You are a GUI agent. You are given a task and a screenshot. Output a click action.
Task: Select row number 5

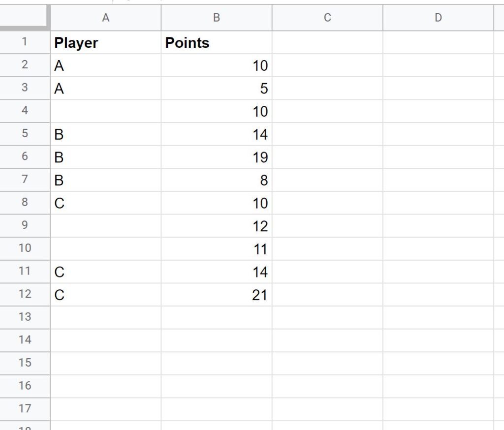pos(25,134)
